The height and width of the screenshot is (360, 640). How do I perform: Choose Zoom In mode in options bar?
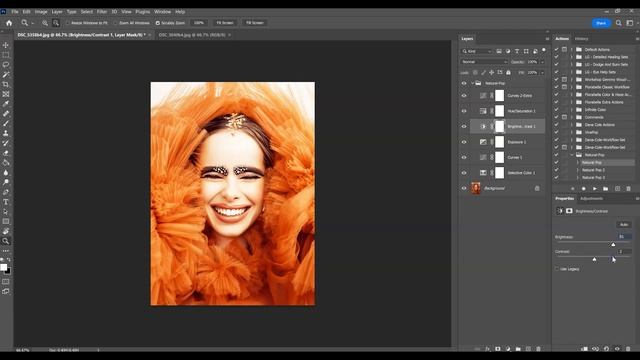[x=45, y=23]
